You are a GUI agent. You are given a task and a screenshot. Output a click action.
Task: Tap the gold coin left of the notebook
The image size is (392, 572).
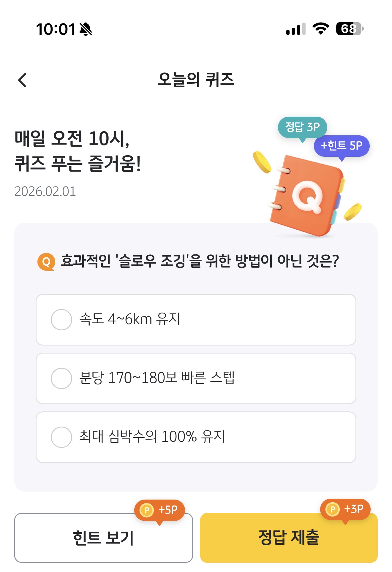(262, 162)
